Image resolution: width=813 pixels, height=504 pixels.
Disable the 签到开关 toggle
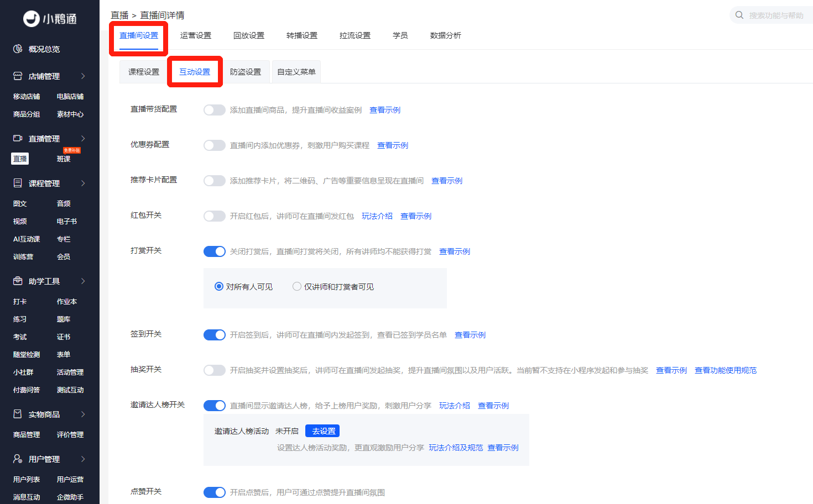pos(214,334)
